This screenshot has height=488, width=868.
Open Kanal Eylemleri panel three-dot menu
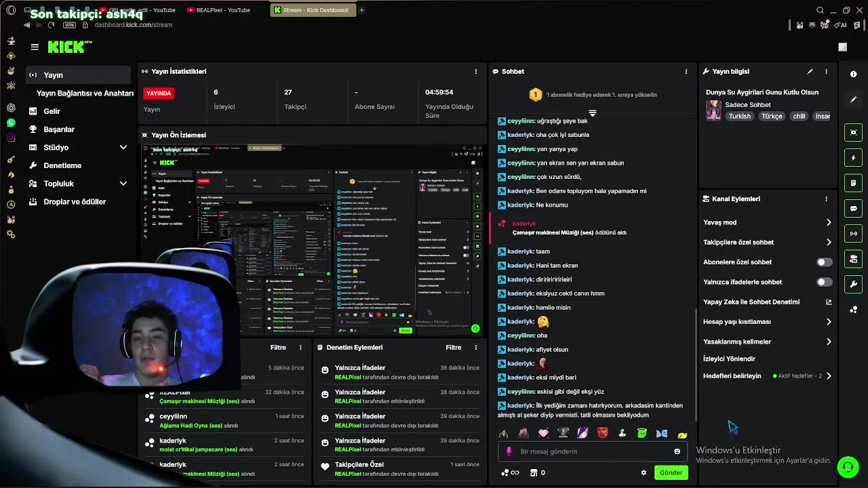click(x=826, y=199)
